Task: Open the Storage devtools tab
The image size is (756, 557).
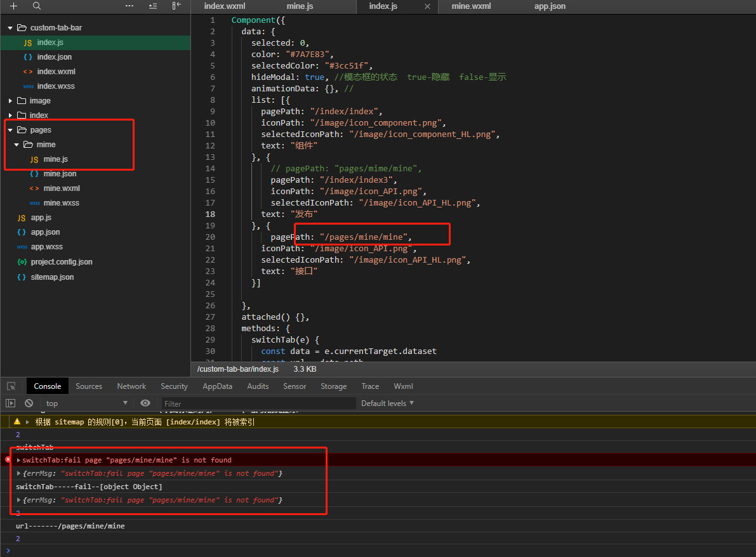Action: [x=334, y=386]
